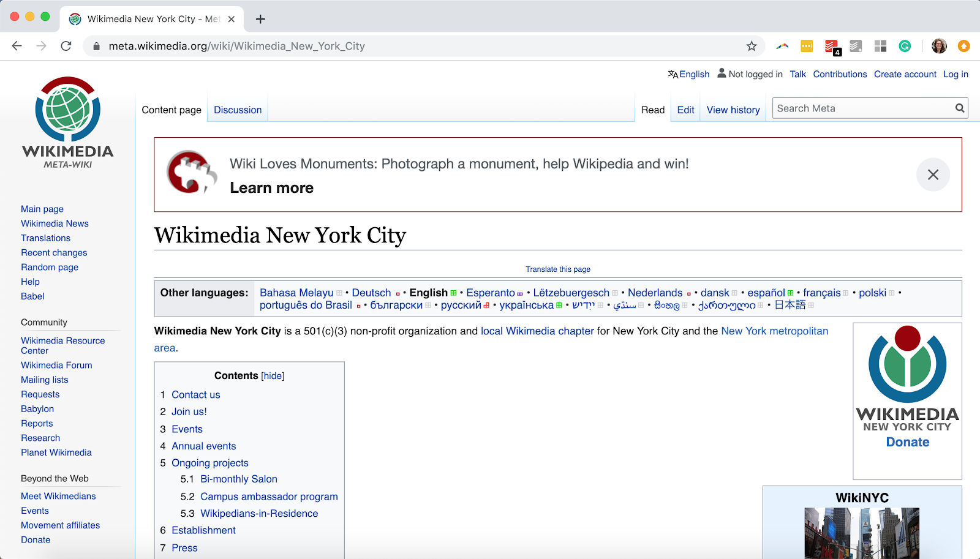The width and height of the screenshot is (980, 559).
Task: Click the Wiki Loves Monuments puzzle logo
Action: click(x=192, y=172)
